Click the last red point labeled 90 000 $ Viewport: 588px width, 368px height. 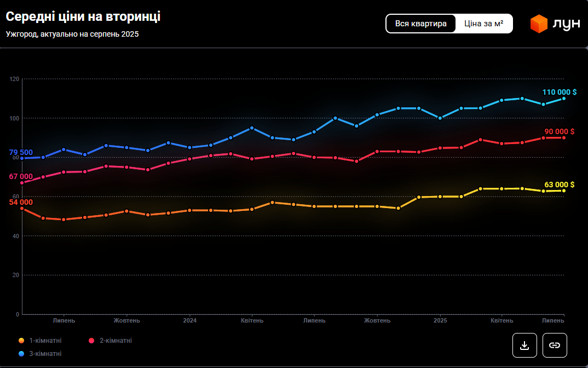[x=564, y=137]
